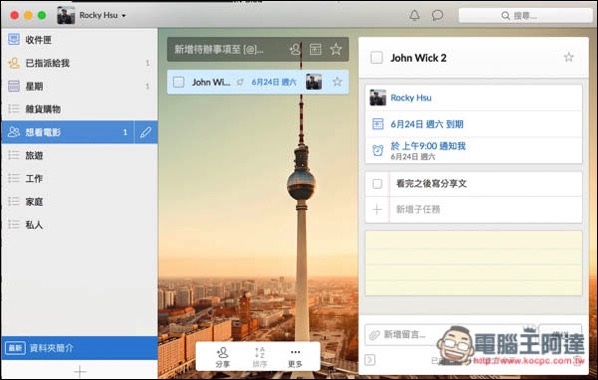This screenshot has width=598, height=380.
Task: Select the 家庭 list
Action: click(x=79, y=201)
